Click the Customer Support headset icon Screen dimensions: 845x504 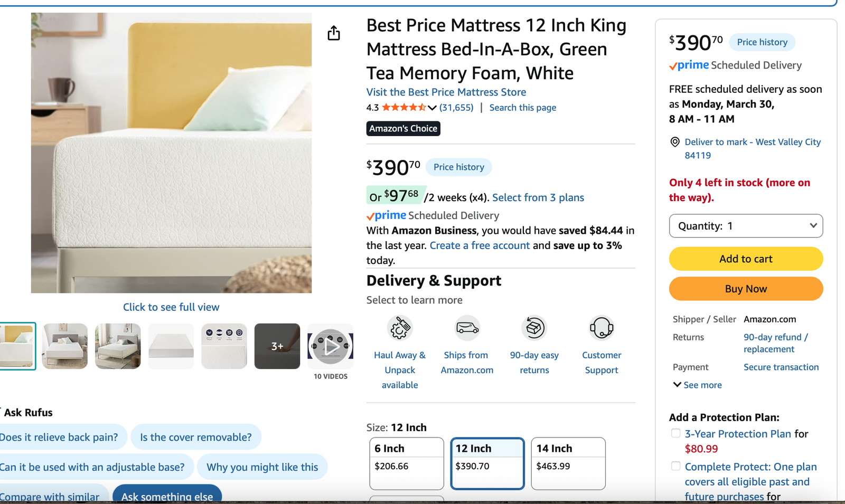pos(601,328)
